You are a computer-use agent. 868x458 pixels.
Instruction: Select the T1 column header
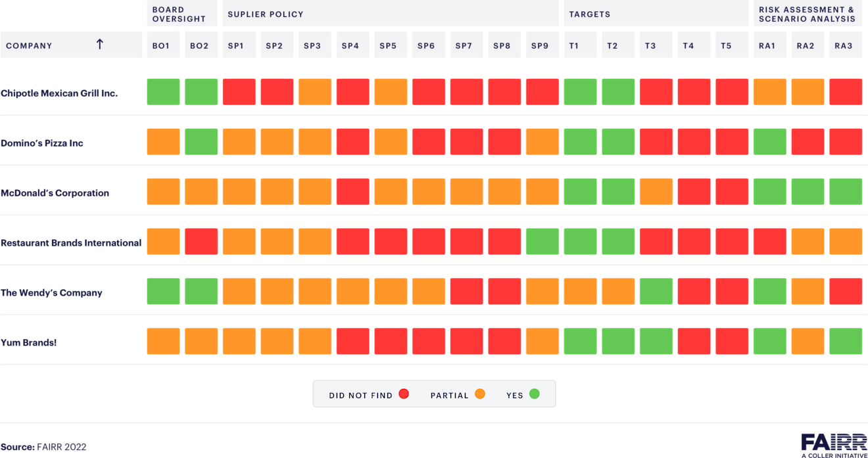580,45
